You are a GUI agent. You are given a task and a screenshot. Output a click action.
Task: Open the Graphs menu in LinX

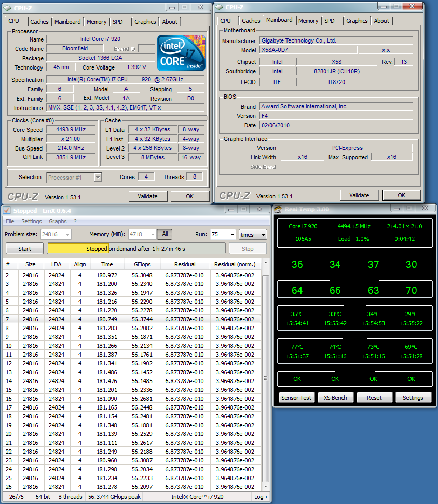(58, 221)
